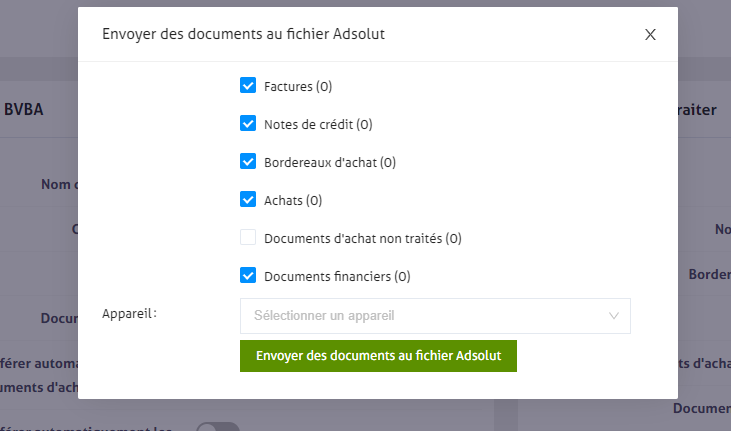Untick the Achats checkbox

tap(248, 199)
